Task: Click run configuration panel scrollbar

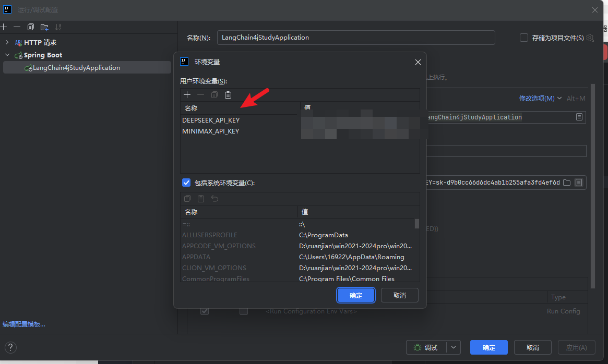Action: (592, 186)
